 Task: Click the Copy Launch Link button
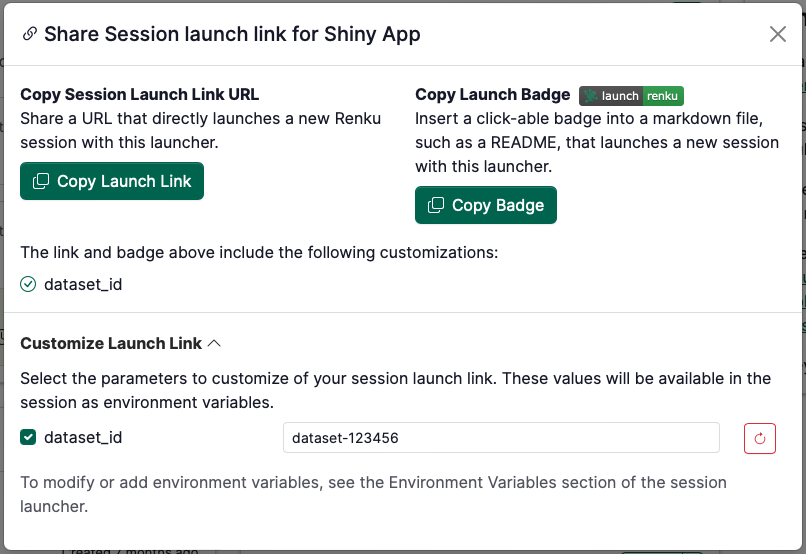pyautogui.click(x=112, y=181)
